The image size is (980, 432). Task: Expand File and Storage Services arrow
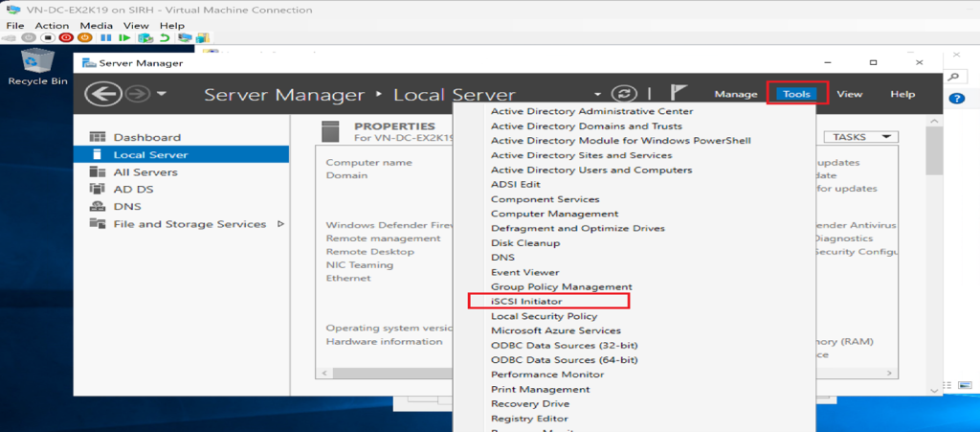tap(280, 224)
